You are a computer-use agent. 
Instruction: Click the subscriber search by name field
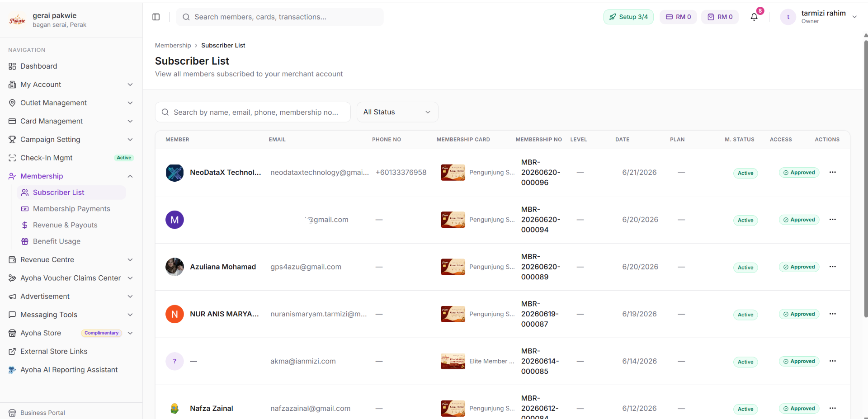click(x=253, y=112)
